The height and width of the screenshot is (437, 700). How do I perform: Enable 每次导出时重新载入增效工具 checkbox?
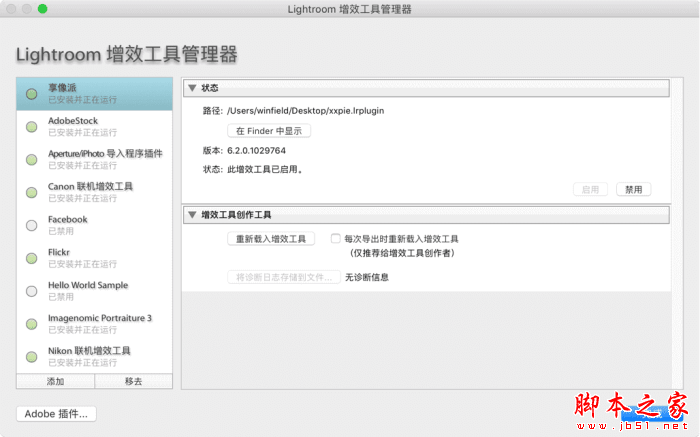coord(336,239)
